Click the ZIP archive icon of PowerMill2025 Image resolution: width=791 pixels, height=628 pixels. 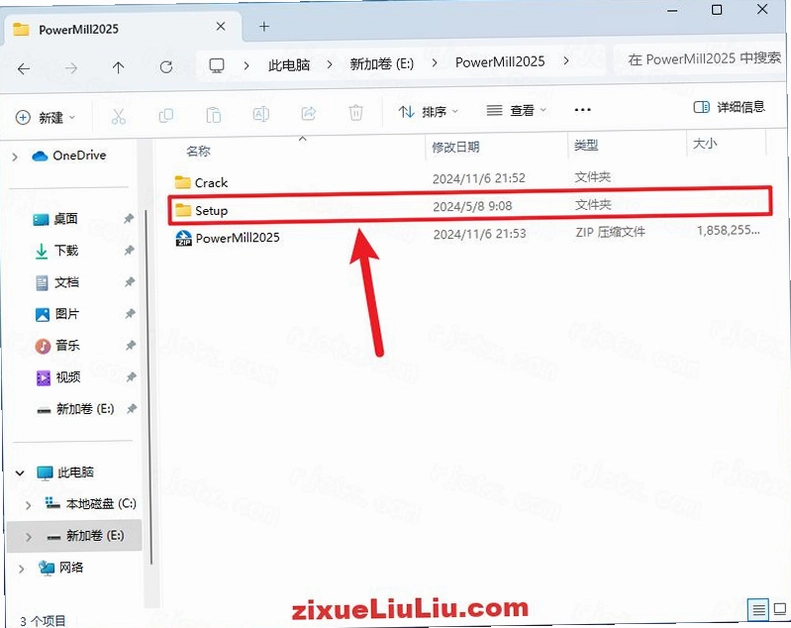click(x=183, y=238)
